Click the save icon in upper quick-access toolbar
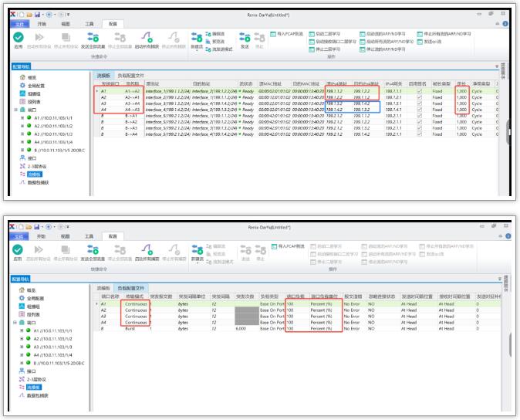This screenshot has width=520, height=420. 36,14
